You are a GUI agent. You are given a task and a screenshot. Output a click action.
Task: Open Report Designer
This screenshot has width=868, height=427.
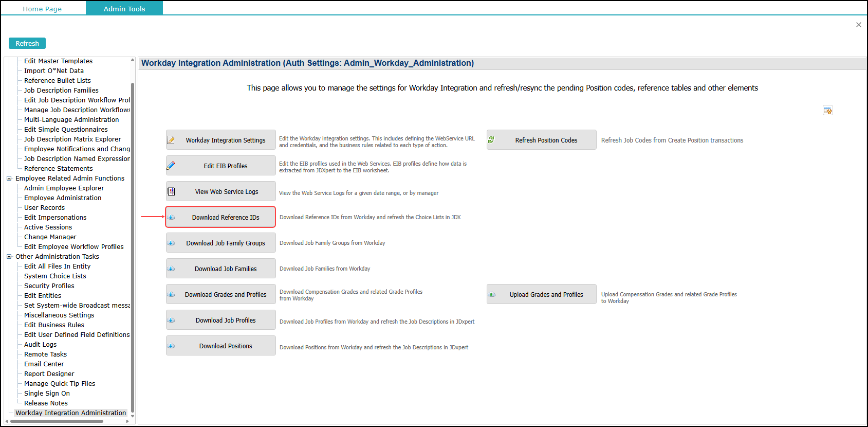[49, 374]
